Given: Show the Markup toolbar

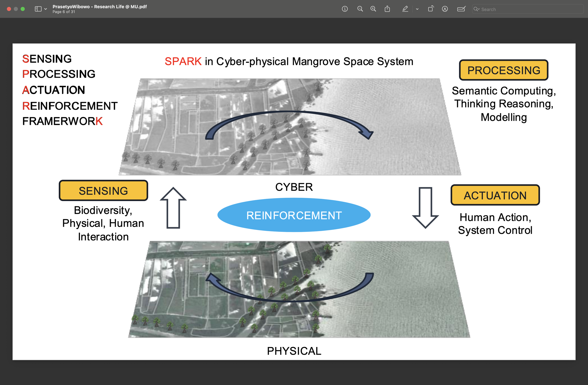Looking at the screenshot, I should [x=445, y=9].
